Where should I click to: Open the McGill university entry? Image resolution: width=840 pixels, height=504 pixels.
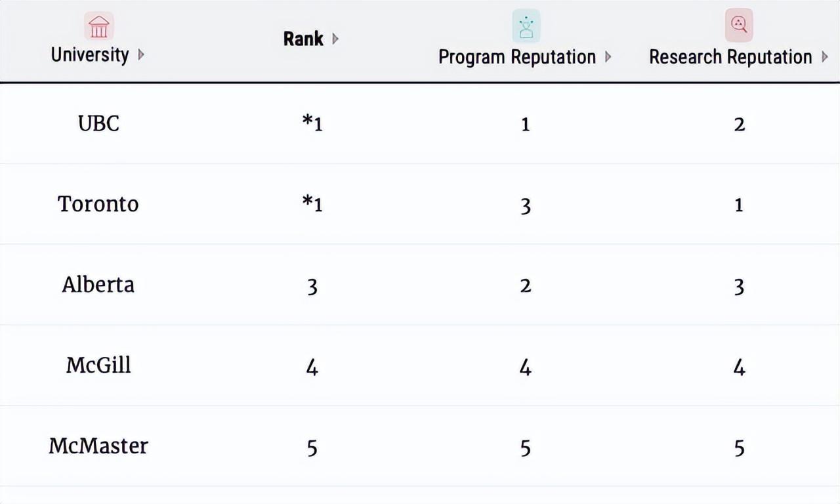(x=98, y=366)
